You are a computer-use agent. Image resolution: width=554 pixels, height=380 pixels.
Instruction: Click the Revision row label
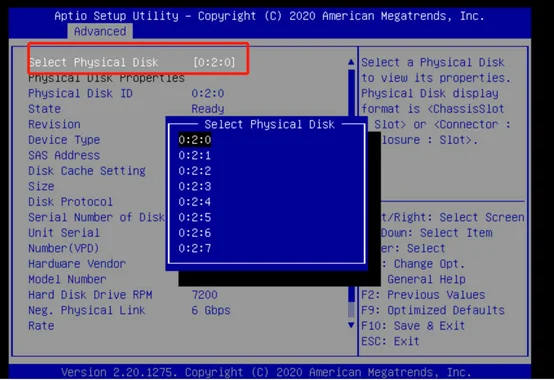click(54, 125)
